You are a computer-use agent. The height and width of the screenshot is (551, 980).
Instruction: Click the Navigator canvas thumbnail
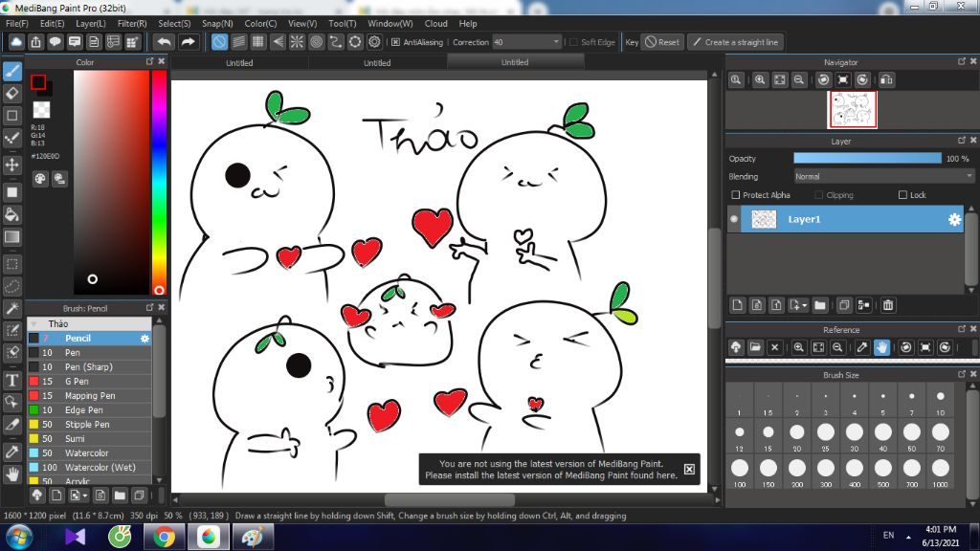[852, 109]
